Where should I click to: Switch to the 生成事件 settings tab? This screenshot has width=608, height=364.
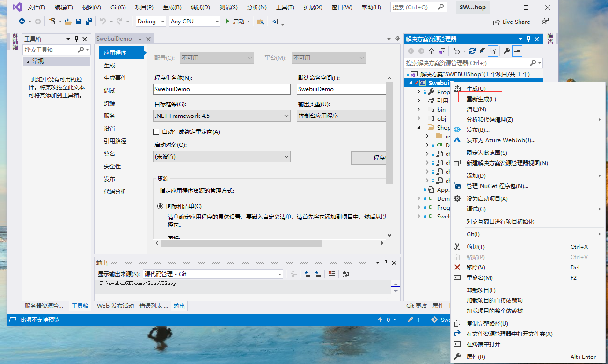coord(115,78)
